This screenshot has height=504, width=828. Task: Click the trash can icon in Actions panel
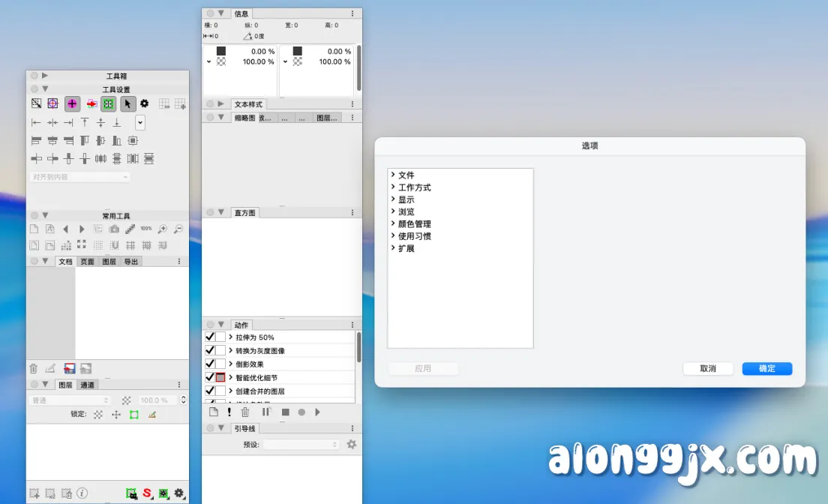(x=245, y=412)
